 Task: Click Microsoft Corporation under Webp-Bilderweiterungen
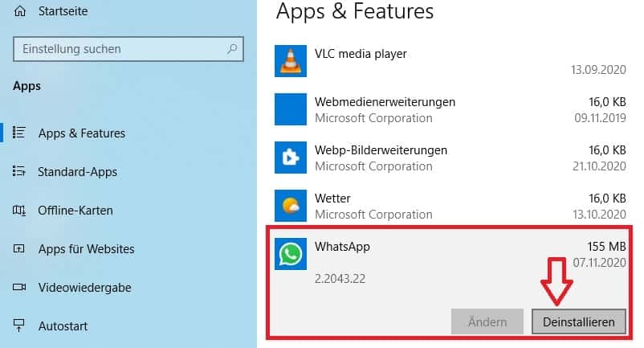373,166
